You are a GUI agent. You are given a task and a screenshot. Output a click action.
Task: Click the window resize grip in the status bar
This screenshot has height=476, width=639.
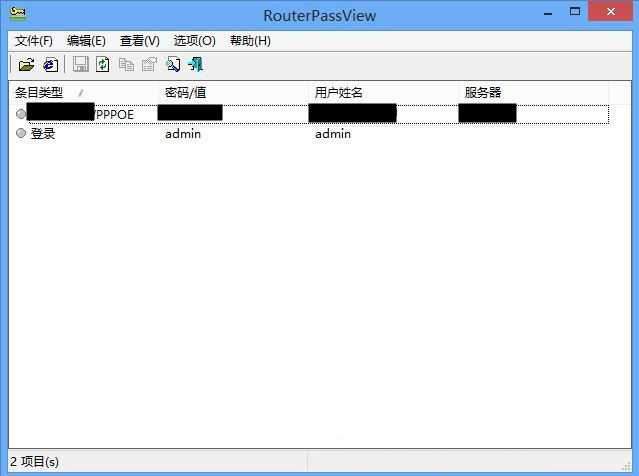[x=626, y=466]
